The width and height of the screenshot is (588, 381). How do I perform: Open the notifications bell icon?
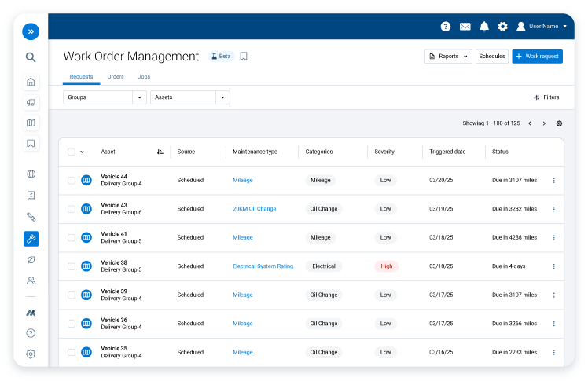coord(484,27)
